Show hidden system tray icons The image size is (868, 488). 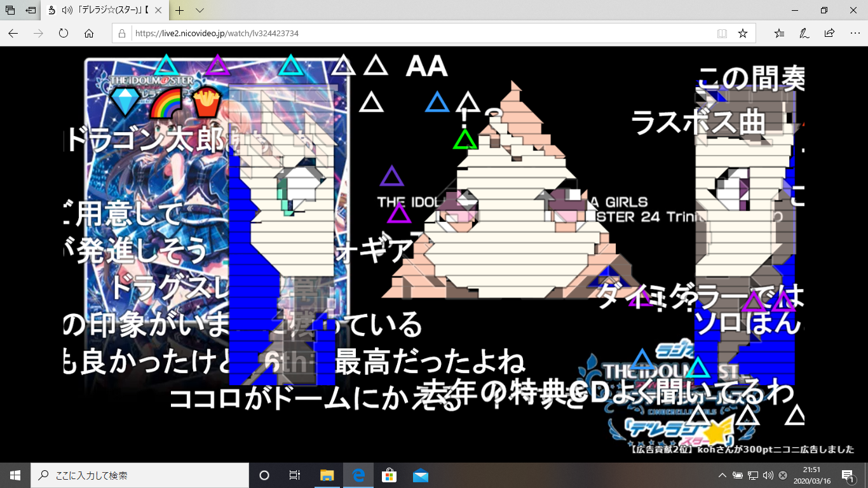[722, 475]
